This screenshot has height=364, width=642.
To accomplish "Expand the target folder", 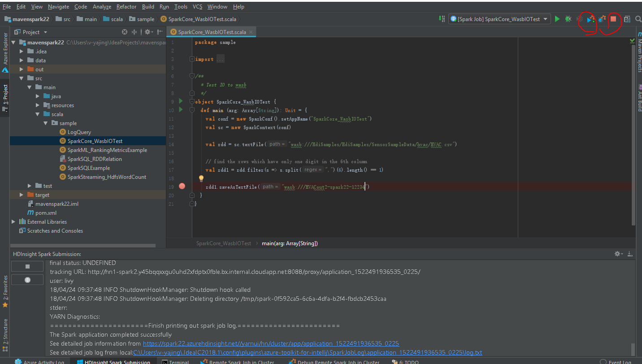I will (x=22, y=195).
